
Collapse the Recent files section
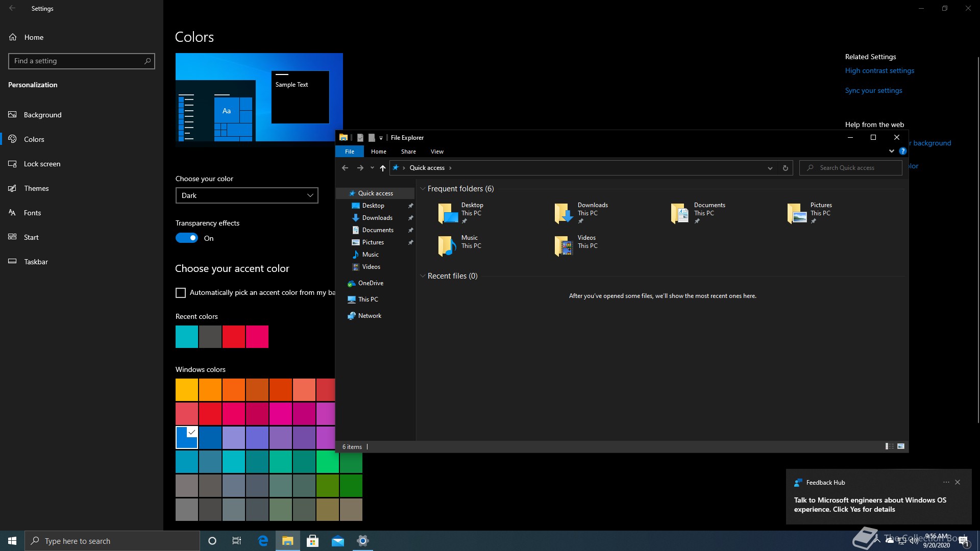(x=423, y=276)
